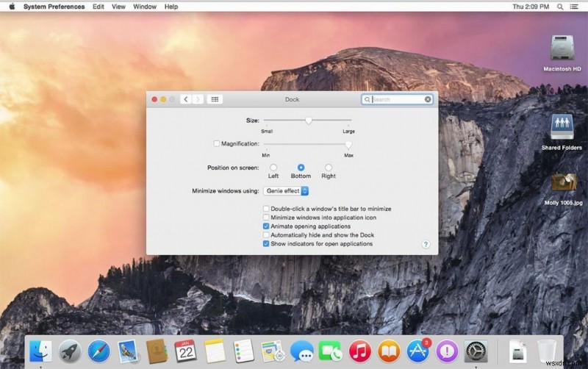
Task: Close the Dock preferences window
Action: point(154,99)
